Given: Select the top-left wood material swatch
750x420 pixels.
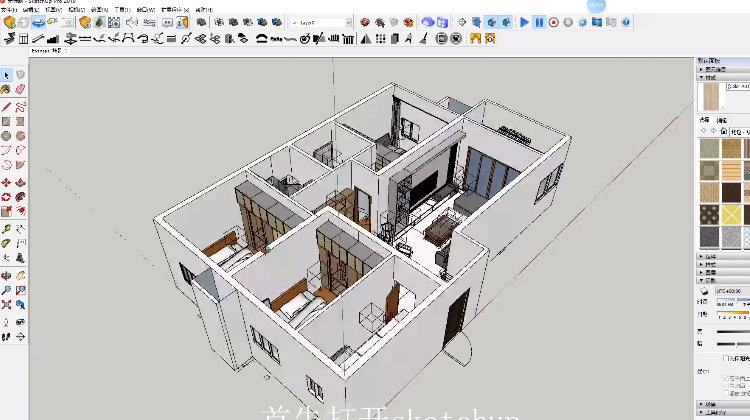Looking at the screenshot, I should (x=708, y=148).
